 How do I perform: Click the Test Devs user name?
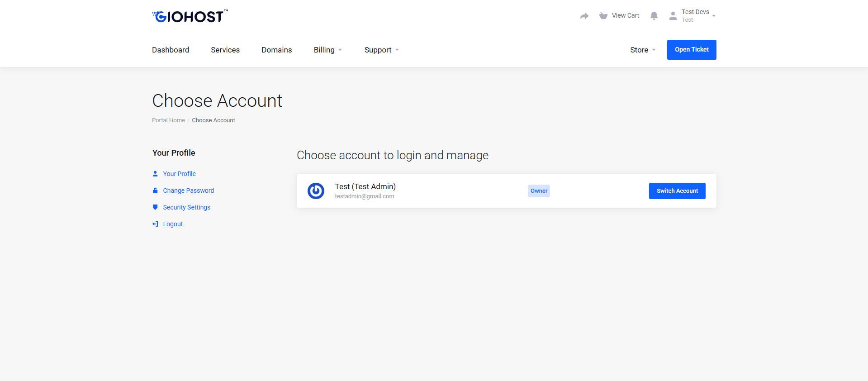click(695, 12)
